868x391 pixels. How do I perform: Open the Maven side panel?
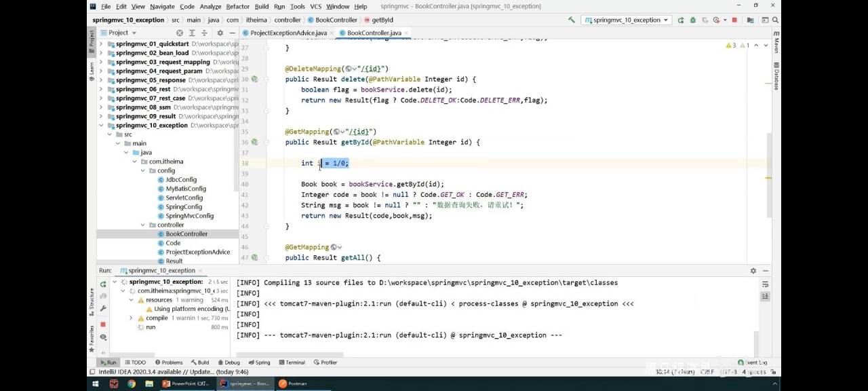776,43
